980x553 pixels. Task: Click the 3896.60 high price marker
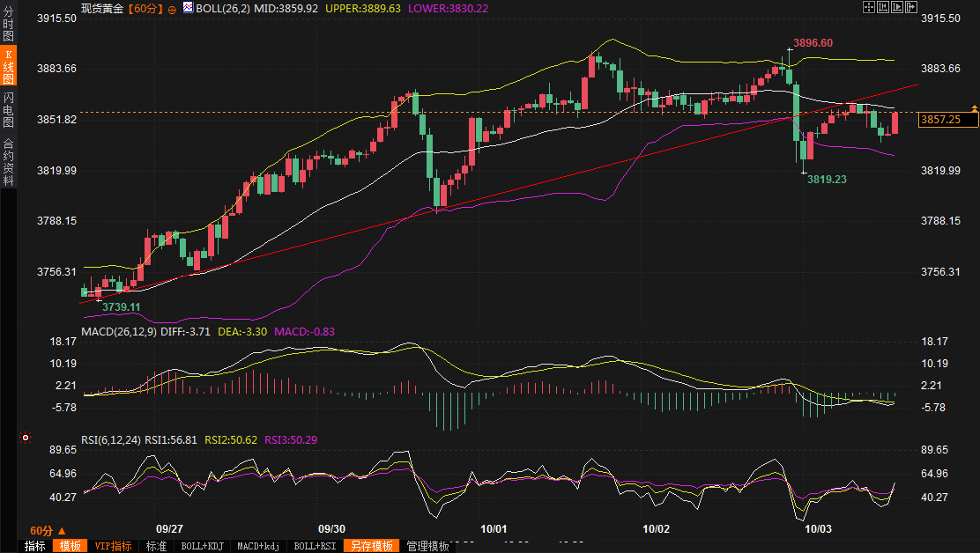(x=813, y=43)
